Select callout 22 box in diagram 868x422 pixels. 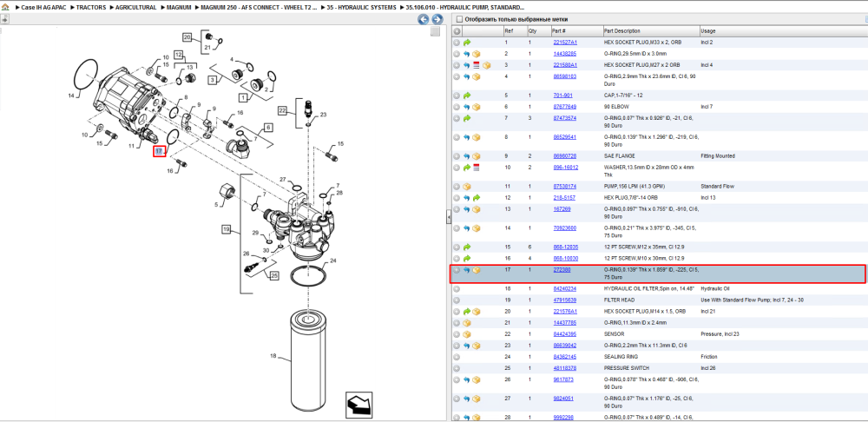[x=283, y=111]
